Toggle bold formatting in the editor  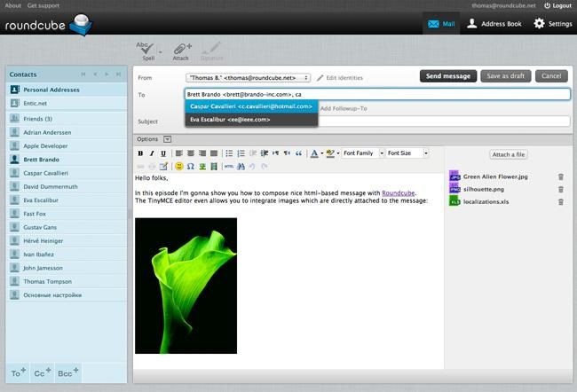pos(140,153)
